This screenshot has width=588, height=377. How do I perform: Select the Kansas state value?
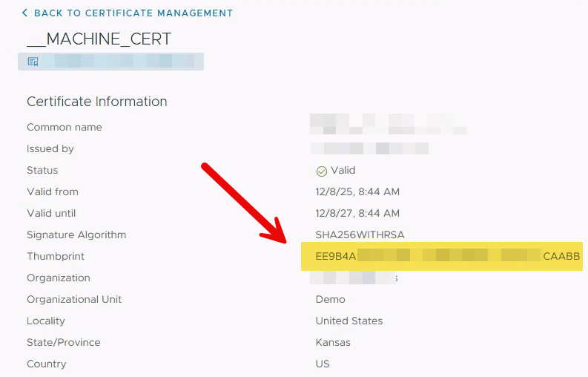(333, 343)
